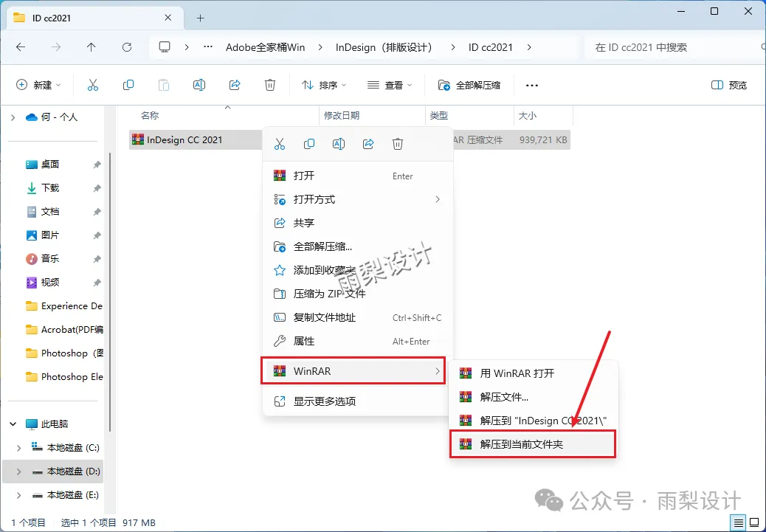Viewport: 766px width, 532px height.
Task: Open the new tab plus button
Action: pyautogui.click(x=200, y=18)
